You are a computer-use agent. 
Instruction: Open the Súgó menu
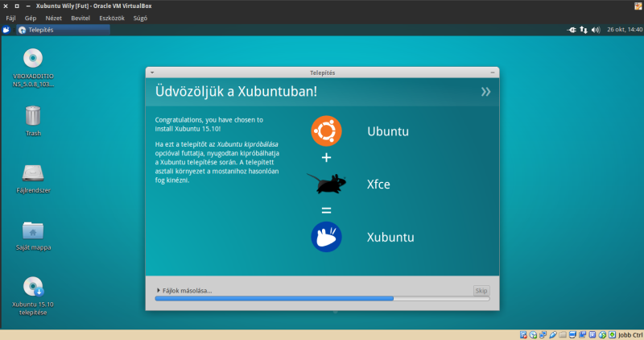tap(140, 18)
